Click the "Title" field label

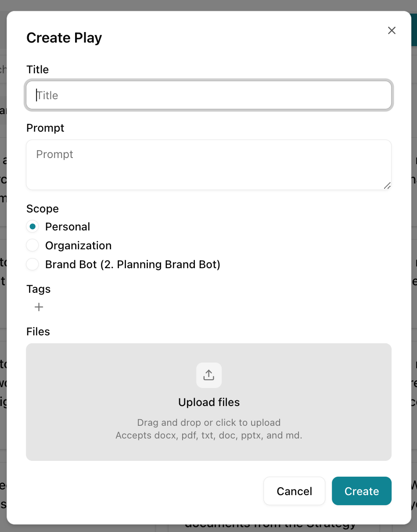38,69
